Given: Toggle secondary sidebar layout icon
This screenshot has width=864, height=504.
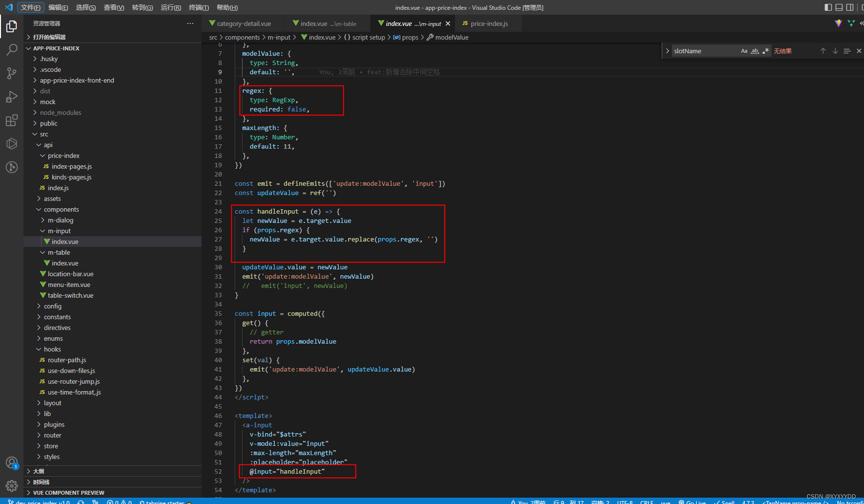Looking at the screenshot, I should pyautogui.click(x=850, y=7).
